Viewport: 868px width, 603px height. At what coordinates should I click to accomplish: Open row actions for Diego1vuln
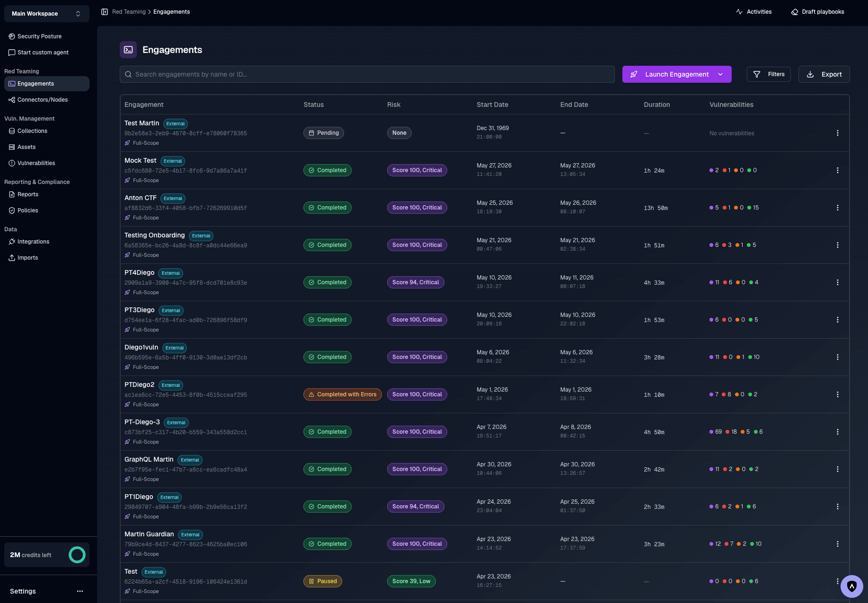click(838, 357)
